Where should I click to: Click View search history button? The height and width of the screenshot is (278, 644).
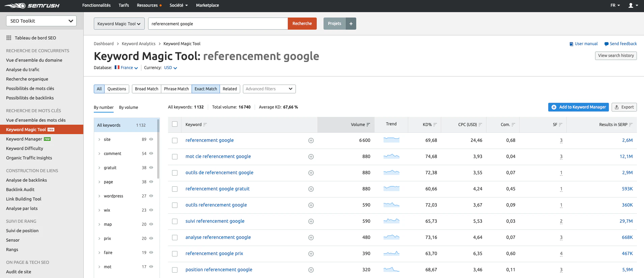point(616,56)
